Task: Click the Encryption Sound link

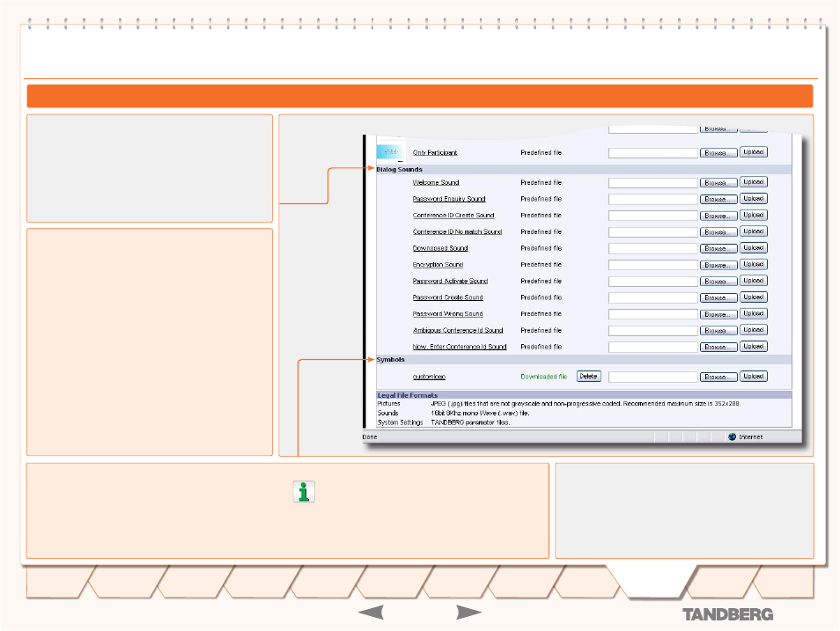Action: [x=438, y=265]
